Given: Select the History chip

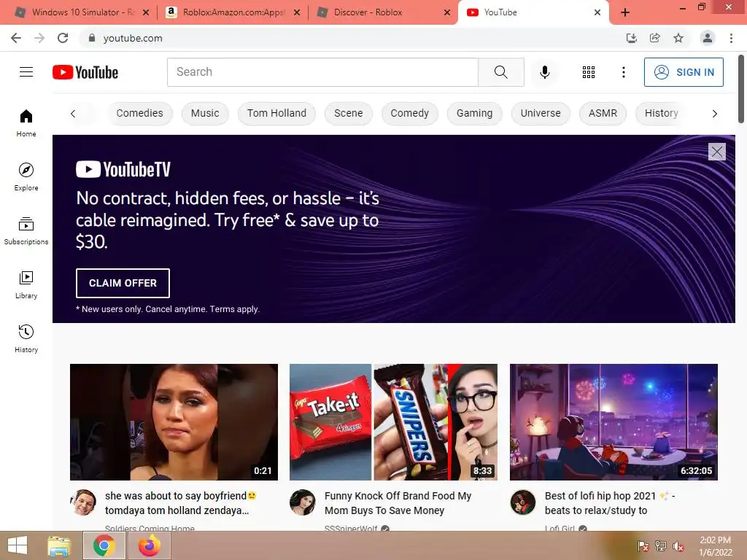Looking at the screenshot, I should point(661,113).
